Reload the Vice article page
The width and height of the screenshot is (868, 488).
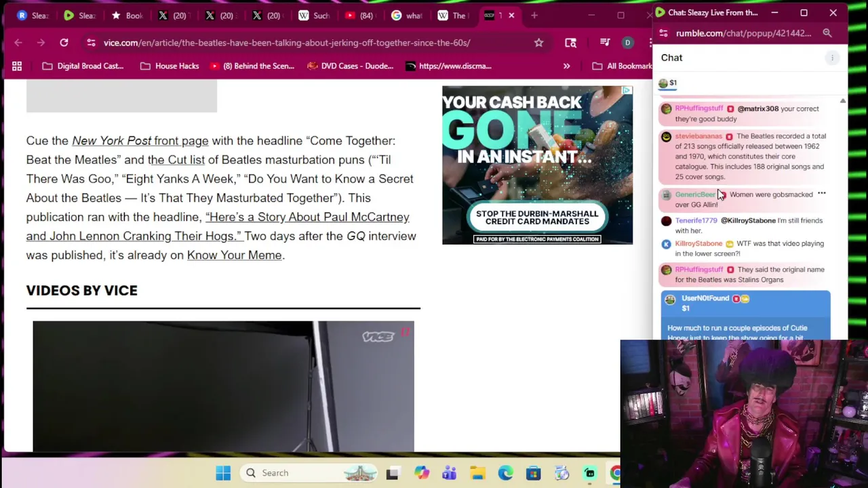tap(64, 43)
